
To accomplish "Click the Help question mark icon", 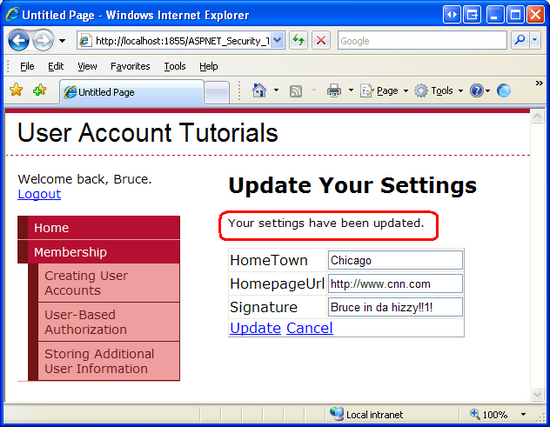I will point(477,91).
